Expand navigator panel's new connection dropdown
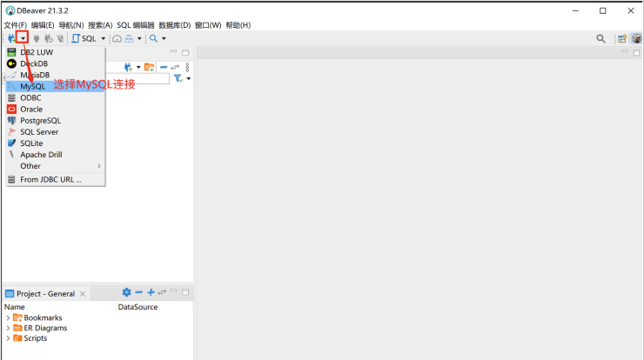 tap(138, 67)
